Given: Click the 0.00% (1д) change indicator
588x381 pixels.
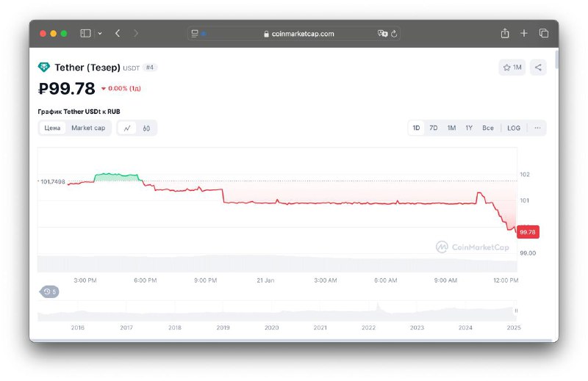Looking at the screenshot, I should click(x=121, y=88).
